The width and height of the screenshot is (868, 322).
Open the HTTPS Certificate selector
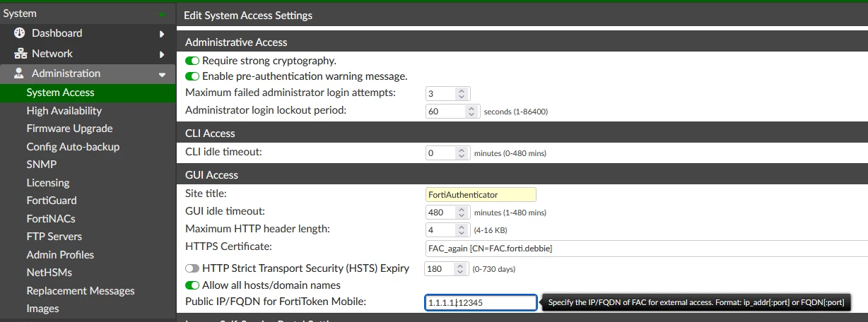coord(646,249)
